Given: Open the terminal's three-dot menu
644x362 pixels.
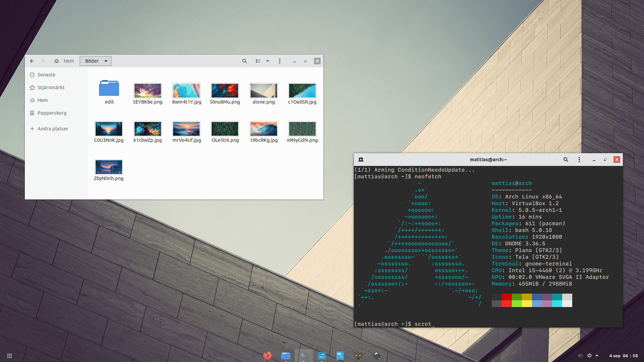Looking at the screenshot, I should 579,160.
